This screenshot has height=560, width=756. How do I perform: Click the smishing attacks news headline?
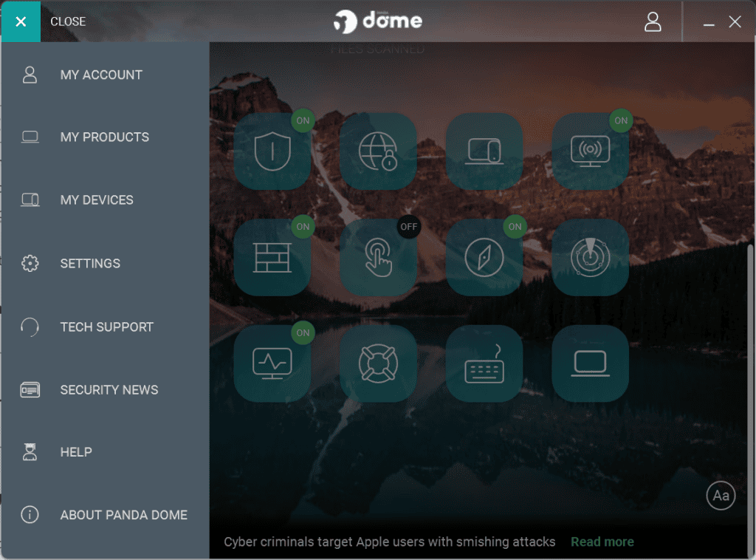click(x=390, y=542)
